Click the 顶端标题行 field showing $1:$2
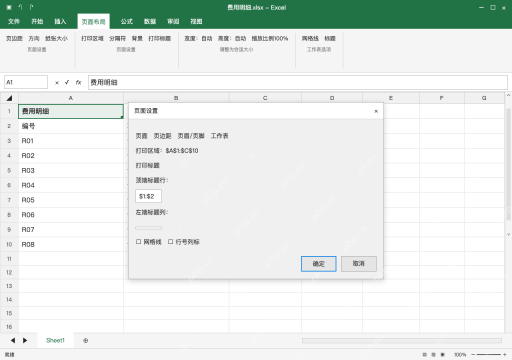The width and height of the screenshot is (512, 360). pyautogui.click(x=148, y=196)
